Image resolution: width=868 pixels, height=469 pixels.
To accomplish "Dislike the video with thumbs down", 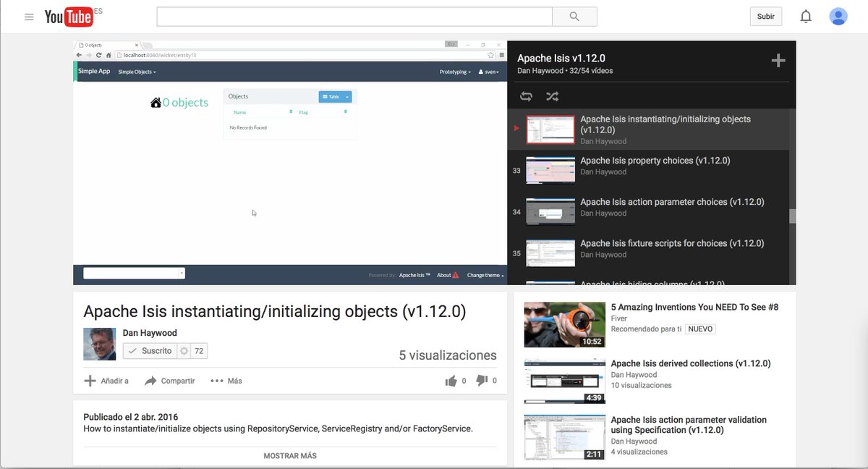I will (x=482, y=381).
